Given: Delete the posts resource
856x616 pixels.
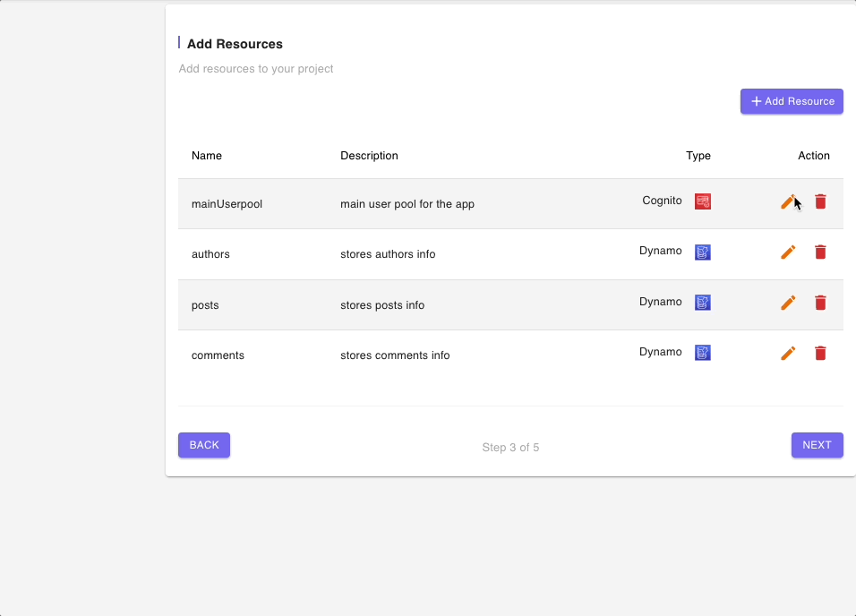Looking at the screenshot, I should click(820, 303).
